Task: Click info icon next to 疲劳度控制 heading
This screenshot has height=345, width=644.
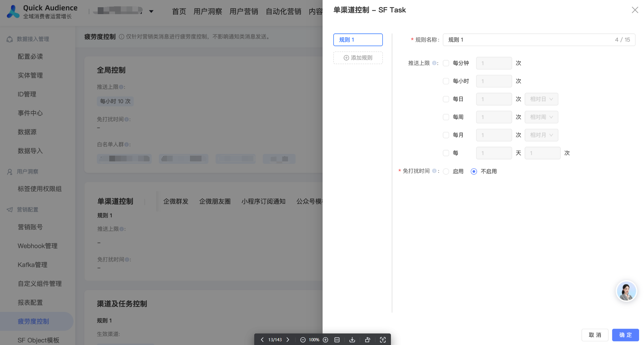Action: tap(122, 37)
